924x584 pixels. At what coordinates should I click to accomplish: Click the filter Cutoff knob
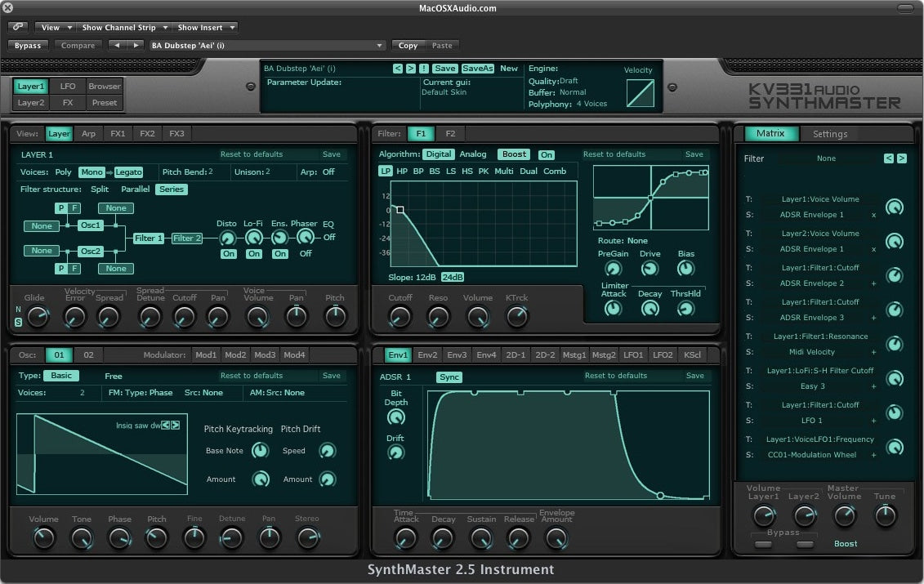click(400, 317)
